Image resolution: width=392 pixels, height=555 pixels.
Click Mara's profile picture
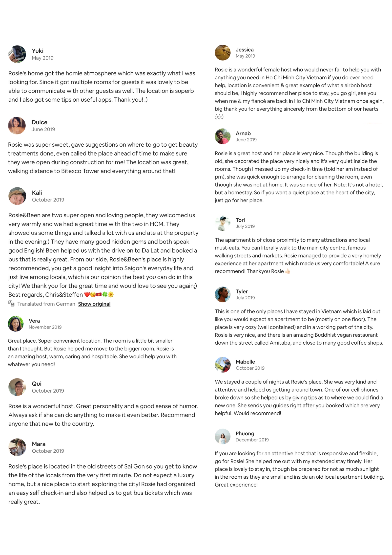coord(17,447)
